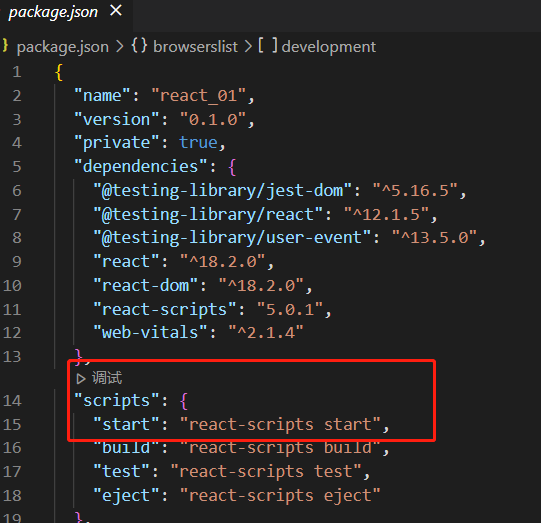Click the "react_01" value
The width and height of the screenshot is (541, 523).
pyautogui.click(x=199, y=95)
